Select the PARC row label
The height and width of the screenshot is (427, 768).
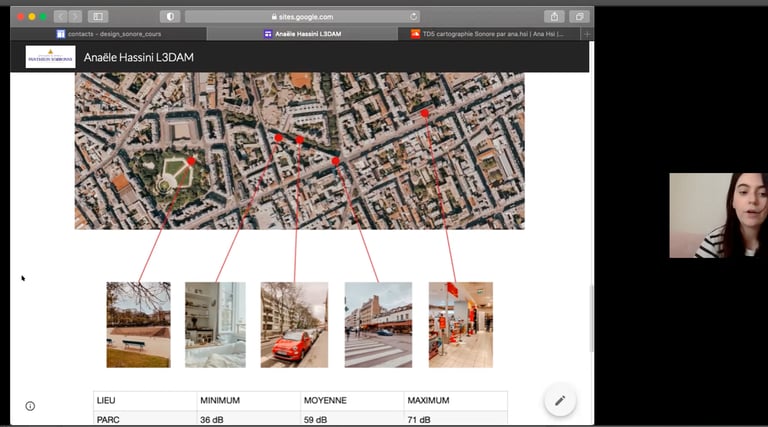pyautogui.click(x=108, y=420)
